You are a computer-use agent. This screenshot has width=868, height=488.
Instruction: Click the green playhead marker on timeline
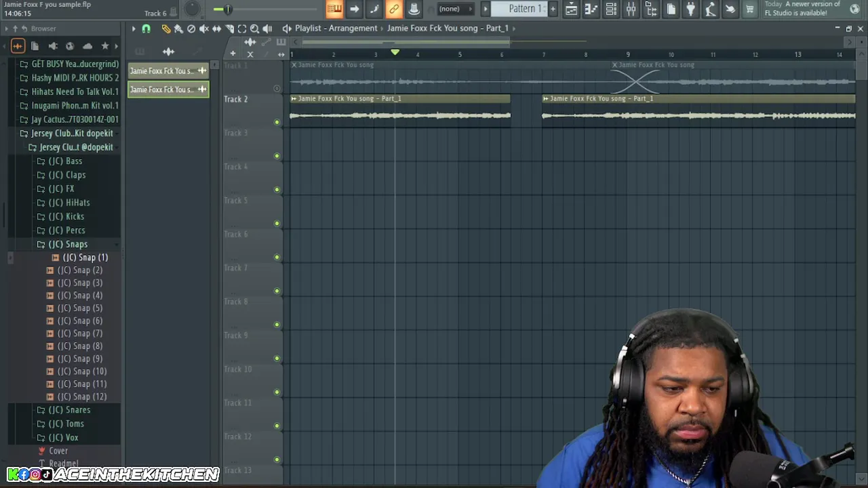(x=395, y=52)
